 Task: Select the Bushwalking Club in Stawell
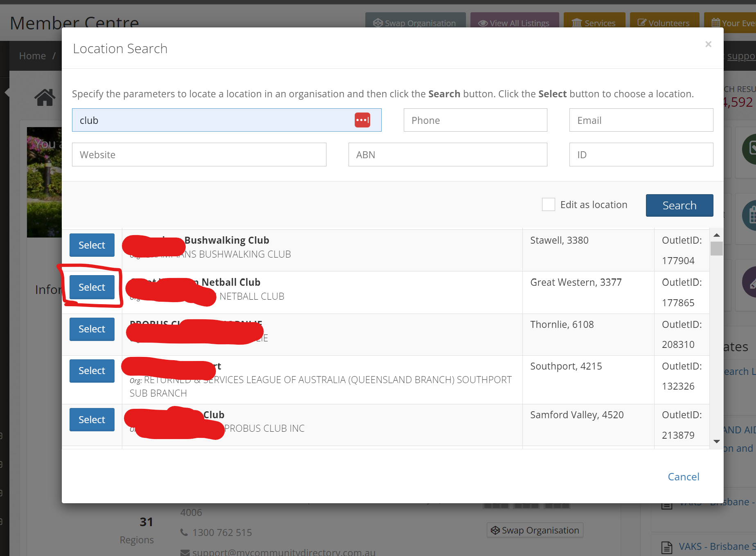pos(92,245)
